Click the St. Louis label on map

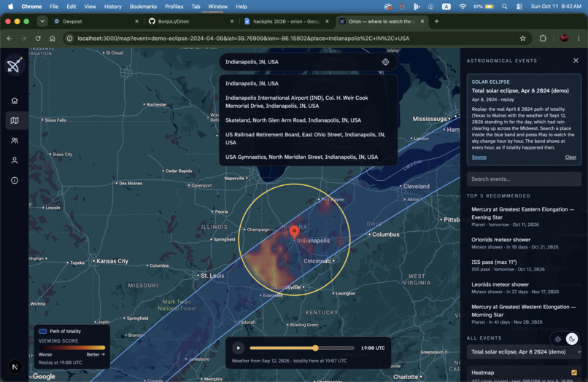pyautogui.click(x=212, y=276)
